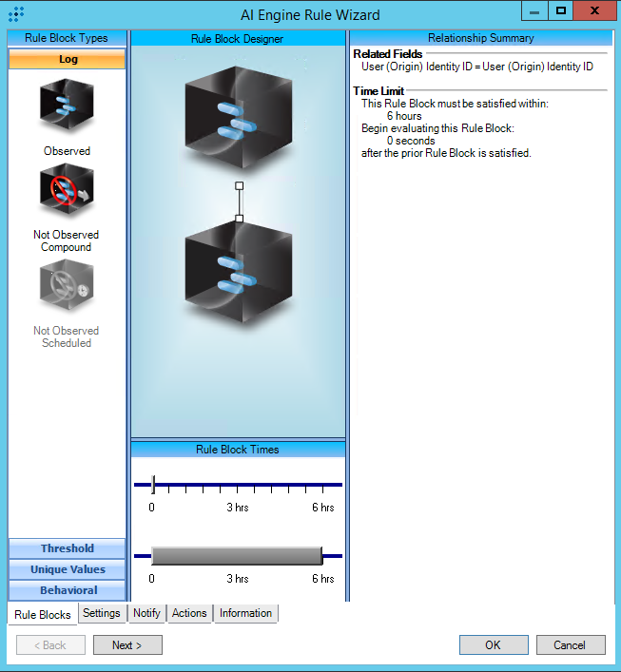Cancel the rule wizard
621x672 pixels.
point(571,645)
